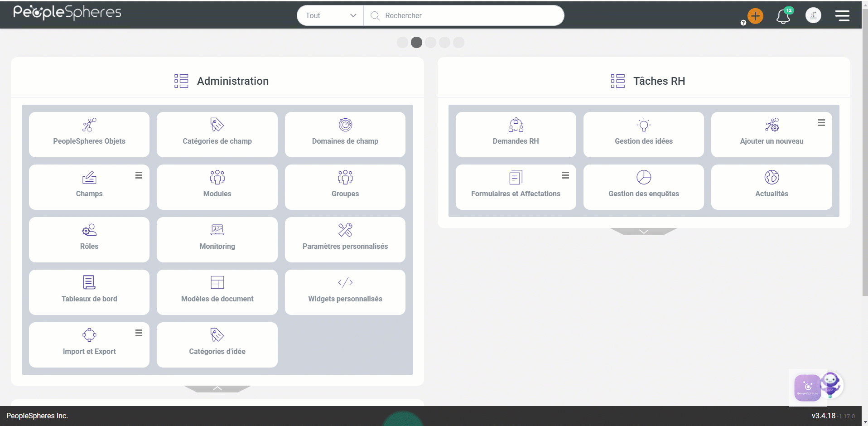Open the chatbot robot assistant icon

831,385
